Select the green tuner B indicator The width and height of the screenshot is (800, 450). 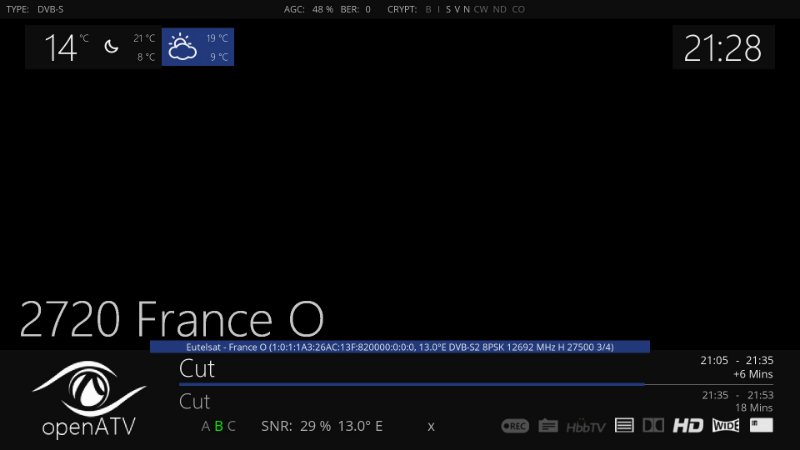(219, 426)
